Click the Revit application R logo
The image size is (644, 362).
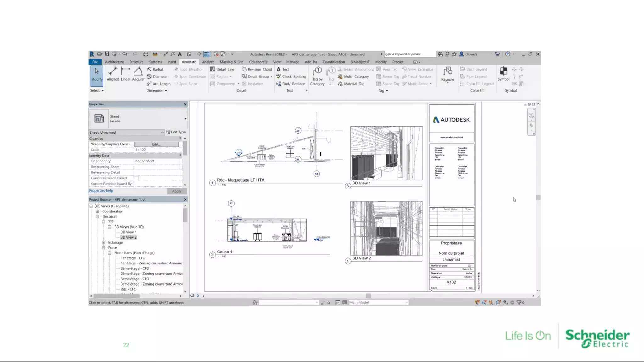92,54
